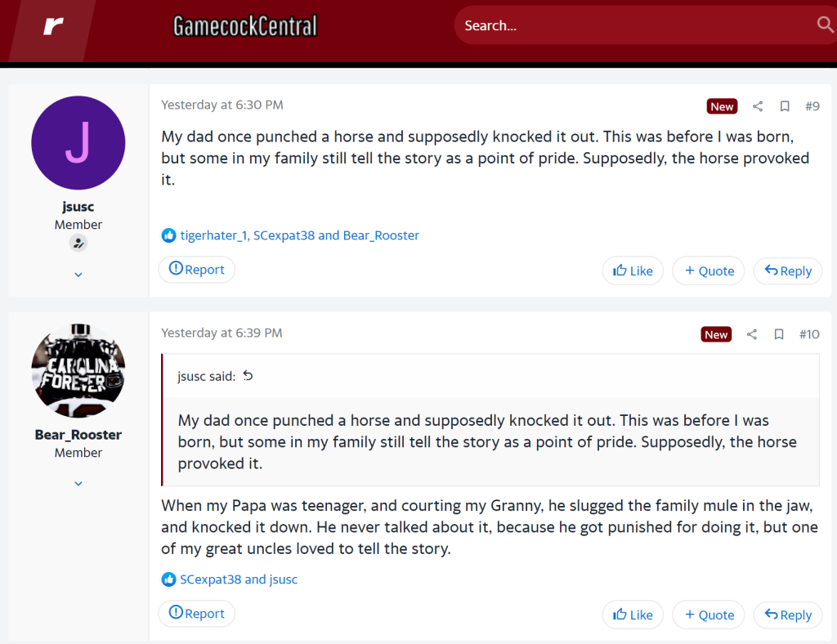This screenshot has width=837, height=644.
Task: Reply to jsusc's post #9
Action: tap(787, 271)
